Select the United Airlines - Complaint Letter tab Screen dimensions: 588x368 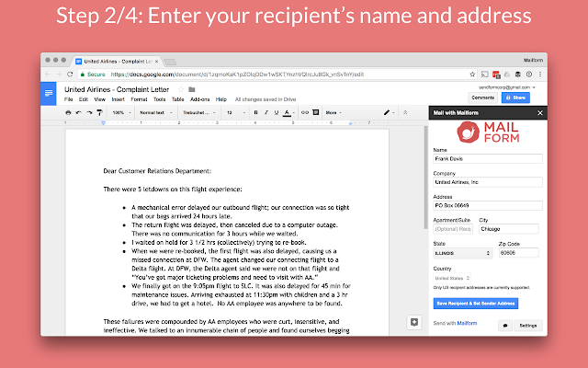[x=117, y=62]
